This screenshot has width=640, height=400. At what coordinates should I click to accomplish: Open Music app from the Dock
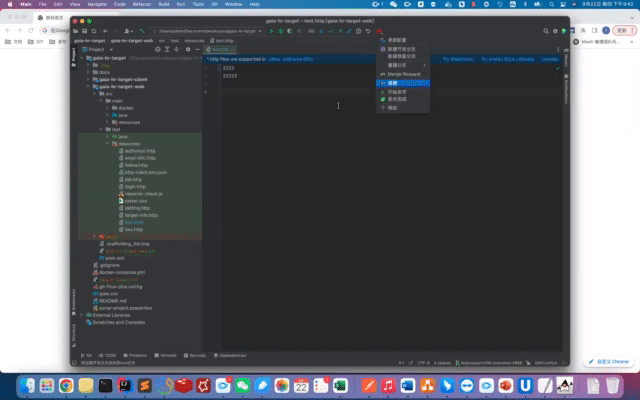388,385
